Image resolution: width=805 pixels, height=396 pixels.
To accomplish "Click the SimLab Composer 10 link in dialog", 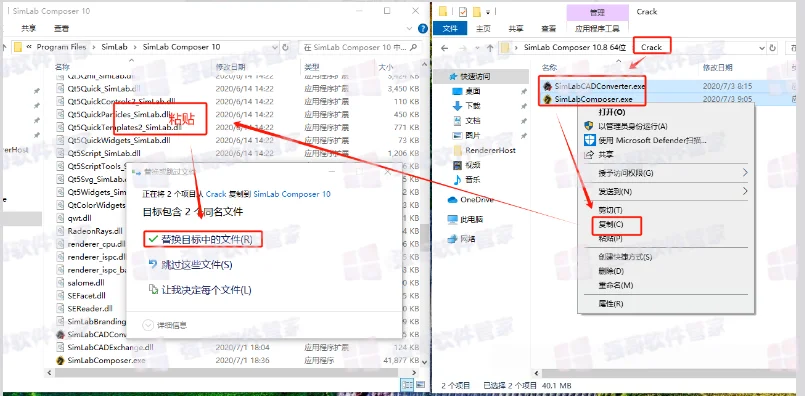I will tap(292, 194).
